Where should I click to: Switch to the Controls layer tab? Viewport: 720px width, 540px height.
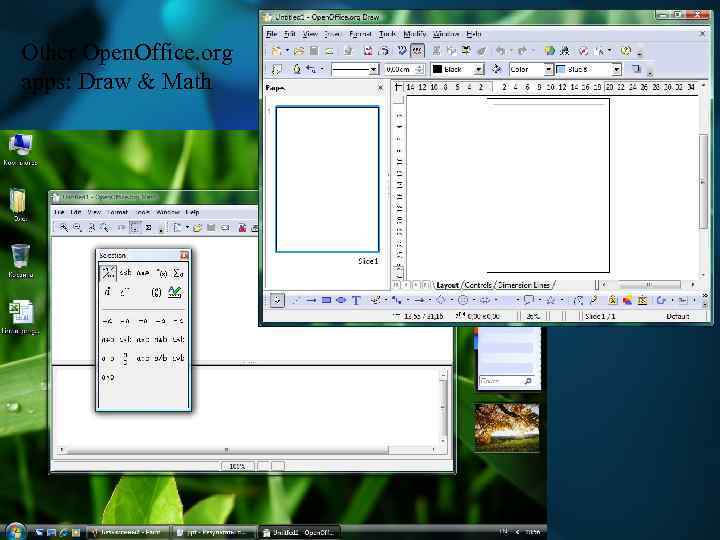478,285
